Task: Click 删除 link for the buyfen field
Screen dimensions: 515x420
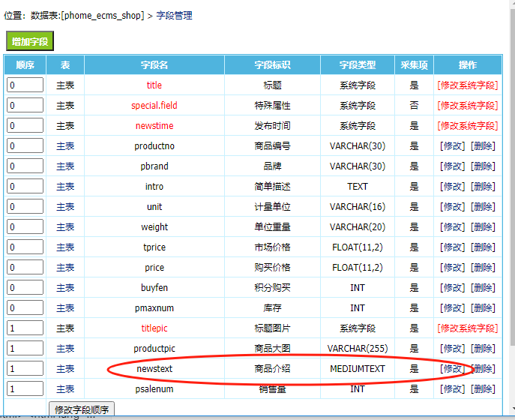Action: (482, 288)
